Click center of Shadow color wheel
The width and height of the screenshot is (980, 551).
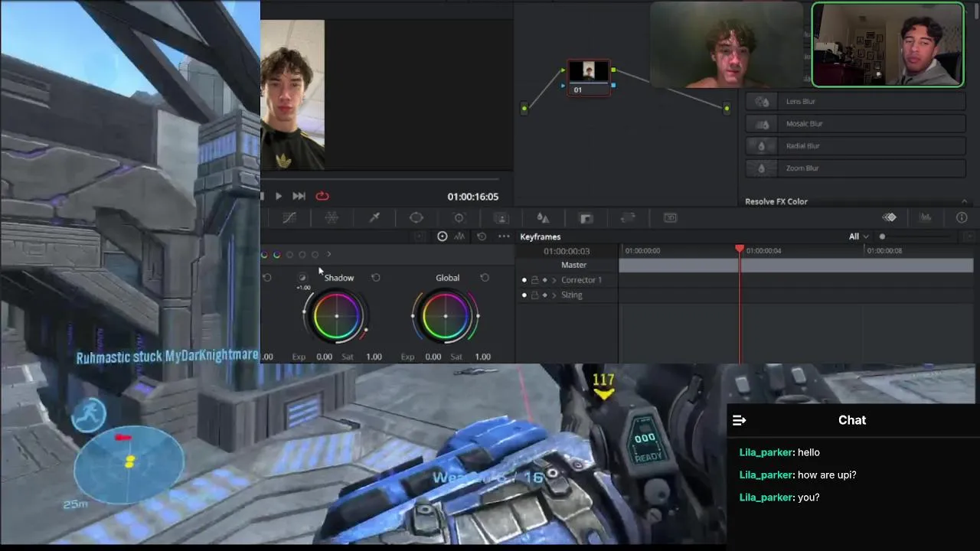[x=337, y=316]
